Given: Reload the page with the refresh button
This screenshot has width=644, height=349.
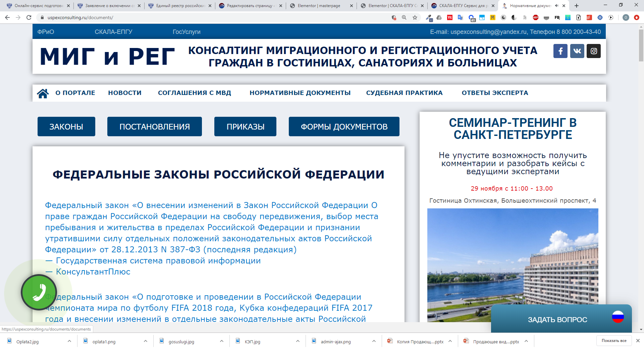Looking at the screenshot, I should [x=29, y=17].
